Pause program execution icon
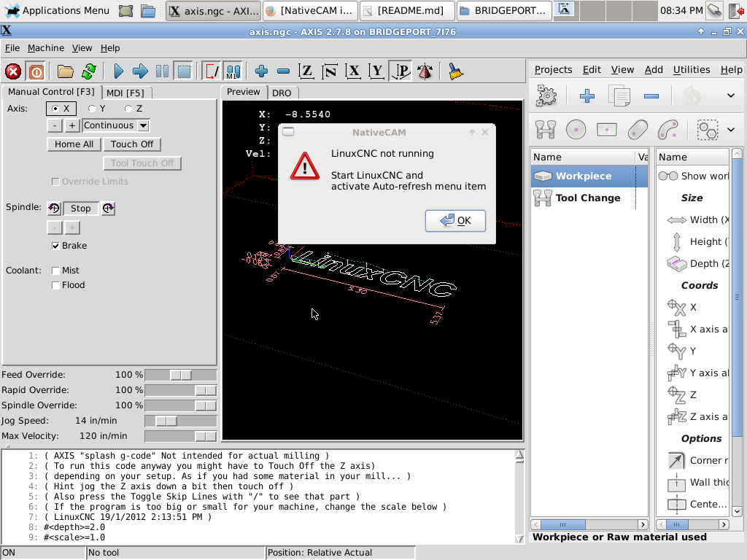This screenshot has height=560, width=747. coord(162,71)
